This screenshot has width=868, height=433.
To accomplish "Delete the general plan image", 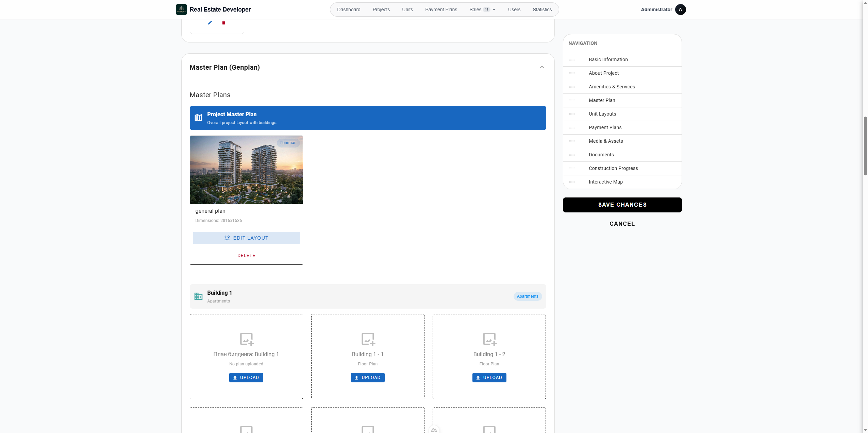I will click(246, 256).
